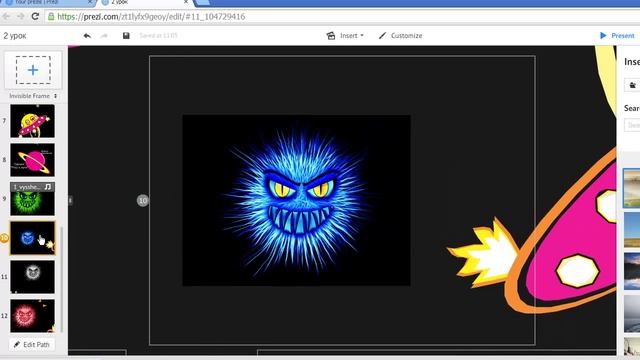Pick the second image result thumbnail
640x360 pixels.
tap(631, 230)
